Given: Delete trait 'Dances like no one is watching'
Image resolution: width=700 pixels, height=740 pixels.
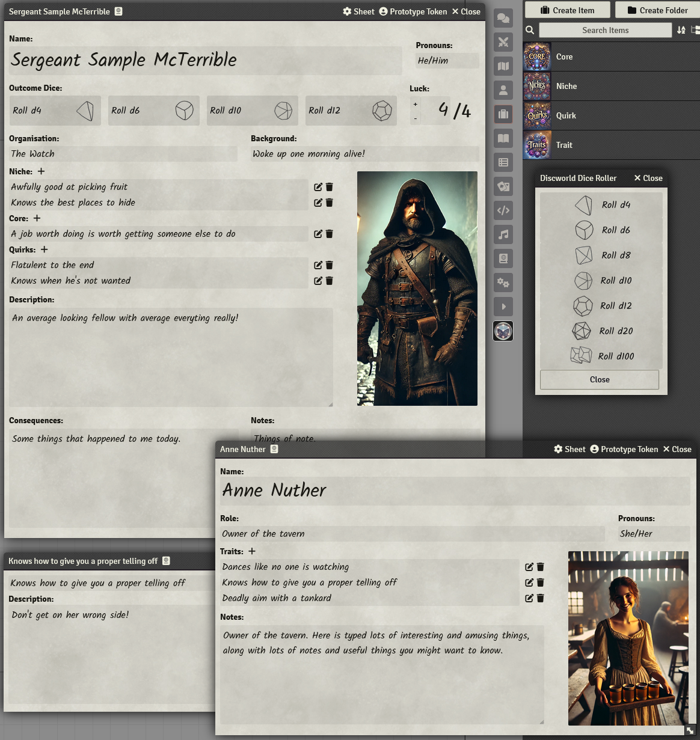Looking at the screenshot, I should point(541,567).
